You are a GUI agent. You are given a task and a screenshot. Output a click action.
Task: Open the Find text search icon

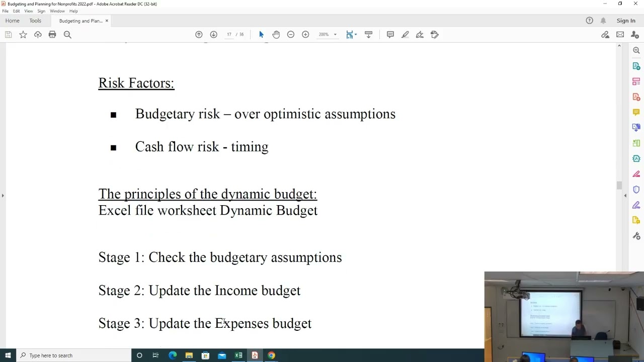pos(67,35)
